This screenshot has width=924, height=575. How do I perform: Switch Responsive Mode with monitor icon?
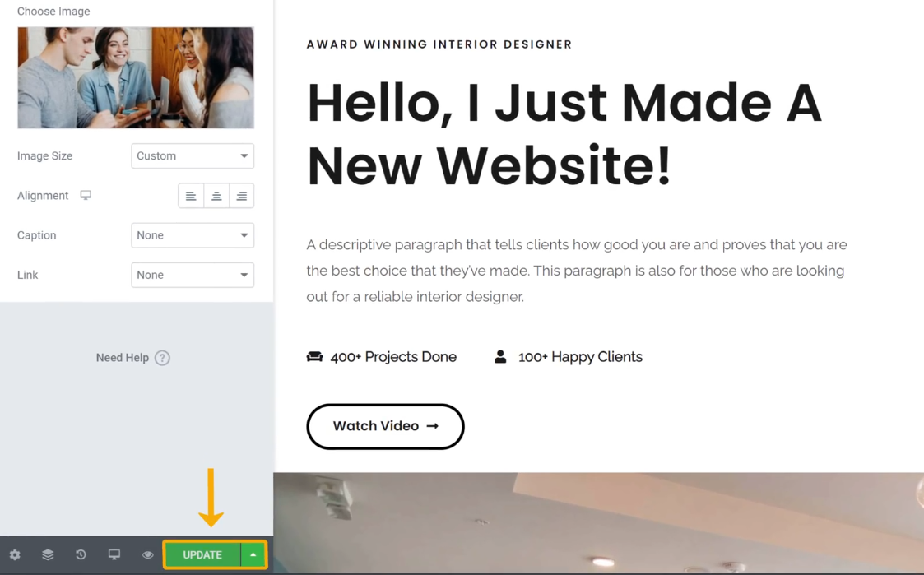point(114,555)
